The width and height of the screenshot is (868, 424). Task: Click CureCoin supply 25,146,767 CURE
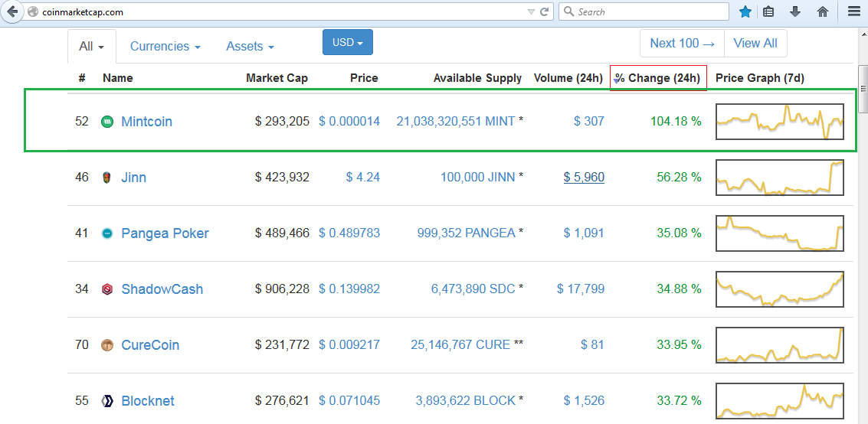(460, 345)
